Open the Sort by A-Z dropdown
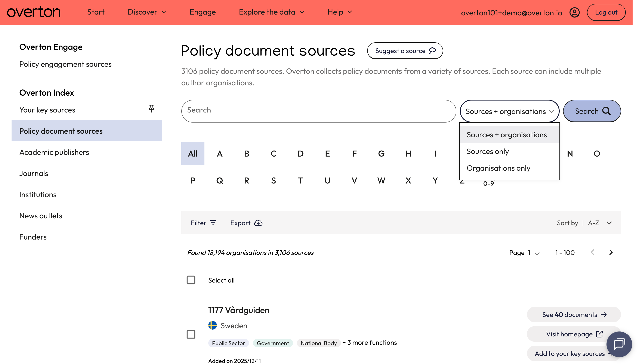This screenshot has height=364, width=639. 584,223
